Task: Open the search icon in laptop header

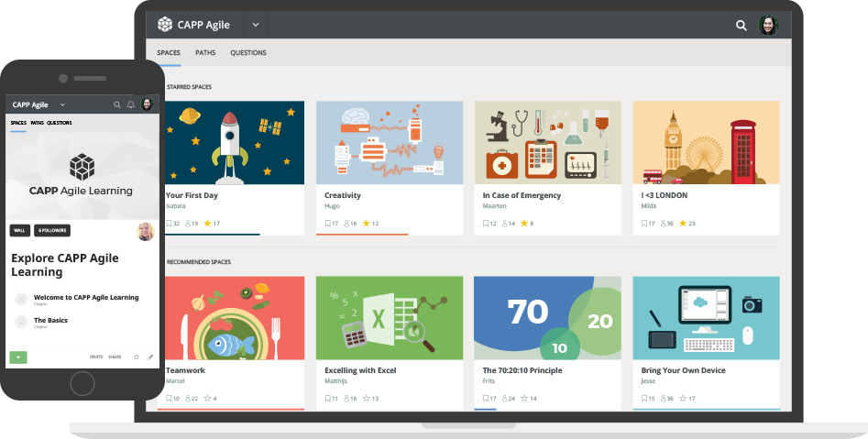Action: point(742,25)
